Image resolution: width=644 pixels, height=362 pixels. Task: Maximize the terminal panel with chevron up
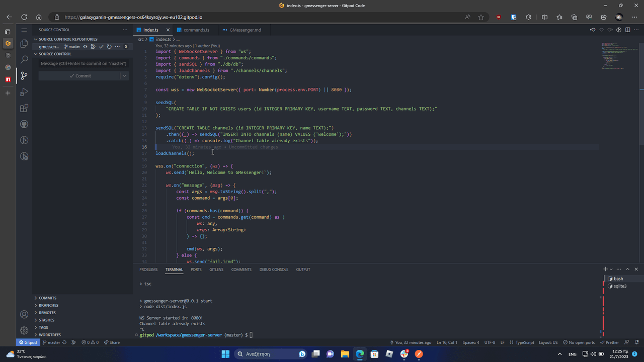click(627, 269)
